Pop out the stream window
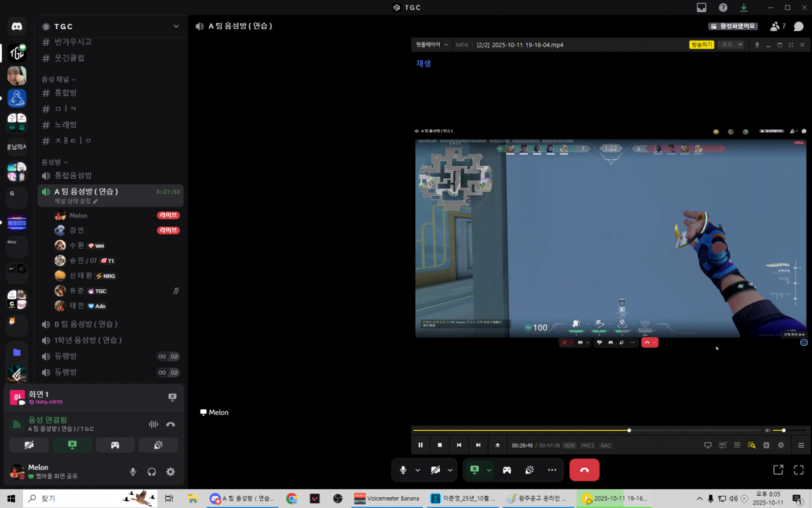The width and height of the screenshot is (812, 508). pos(778,469)
